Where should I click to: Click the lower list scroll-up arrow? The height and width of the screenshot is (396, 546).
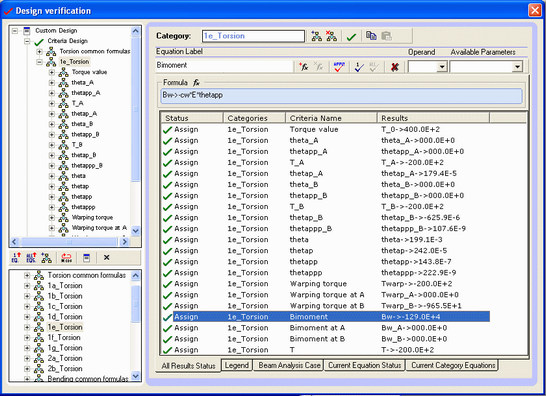click(136, 275)
